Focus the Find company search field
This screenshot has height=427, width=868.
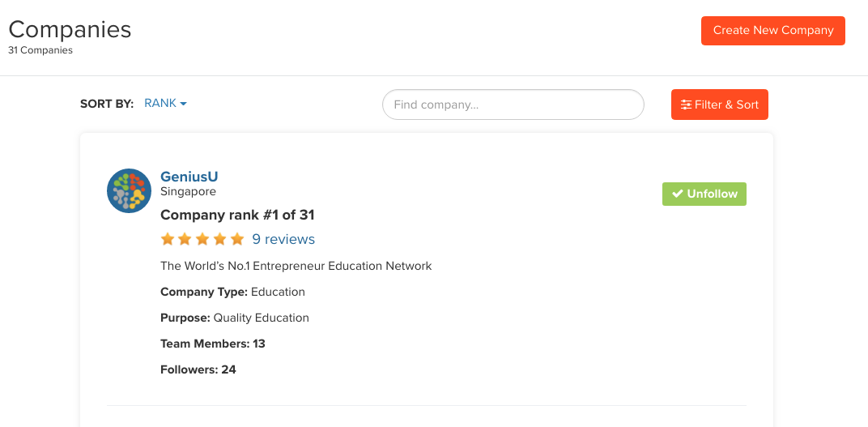[513, 105]
